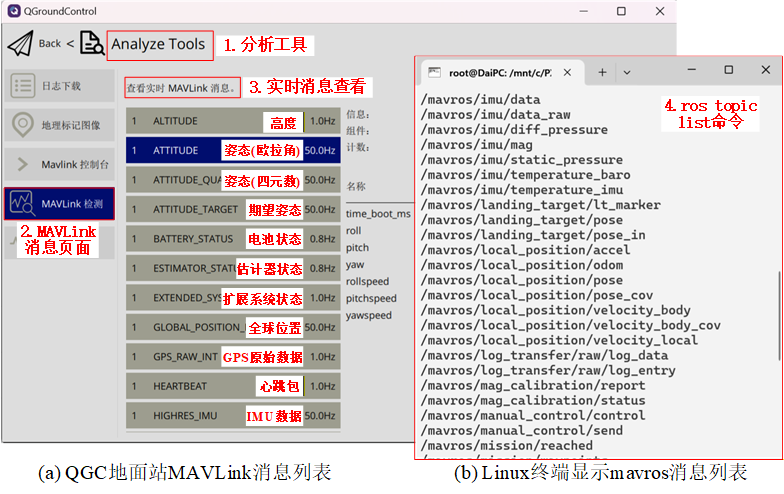Viewport: 784px width, 494px height.
Task: Click /mavros/manual_control/control line
Action: coord(533,415)
